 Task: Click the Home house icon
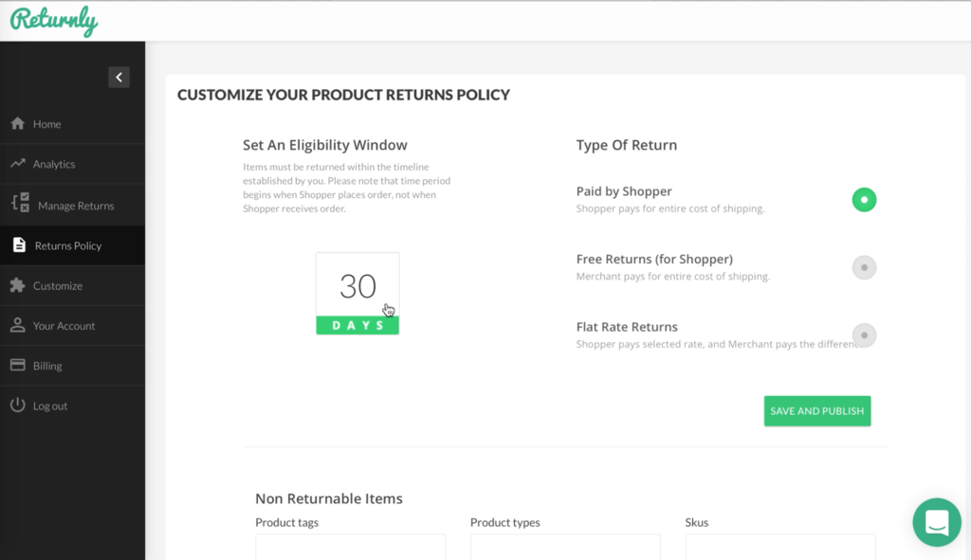(x=17, y=124)
